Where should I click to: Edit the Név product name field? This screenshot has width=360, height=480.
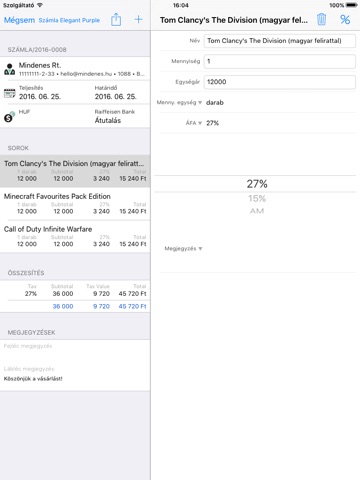point(280,41)
